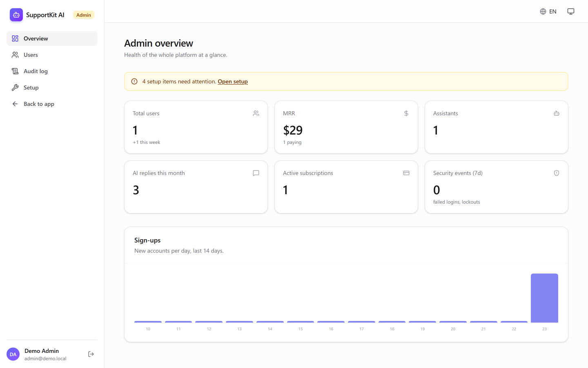Toggle the theme via monitor icon

[571, 11]
